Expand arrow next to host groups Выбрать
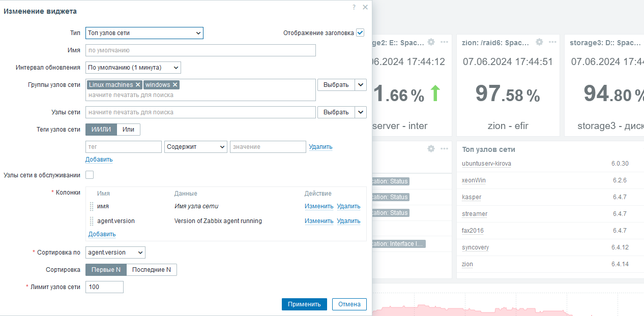The height and width of the screenshot is (316, 644). click(x=361, y=85)
